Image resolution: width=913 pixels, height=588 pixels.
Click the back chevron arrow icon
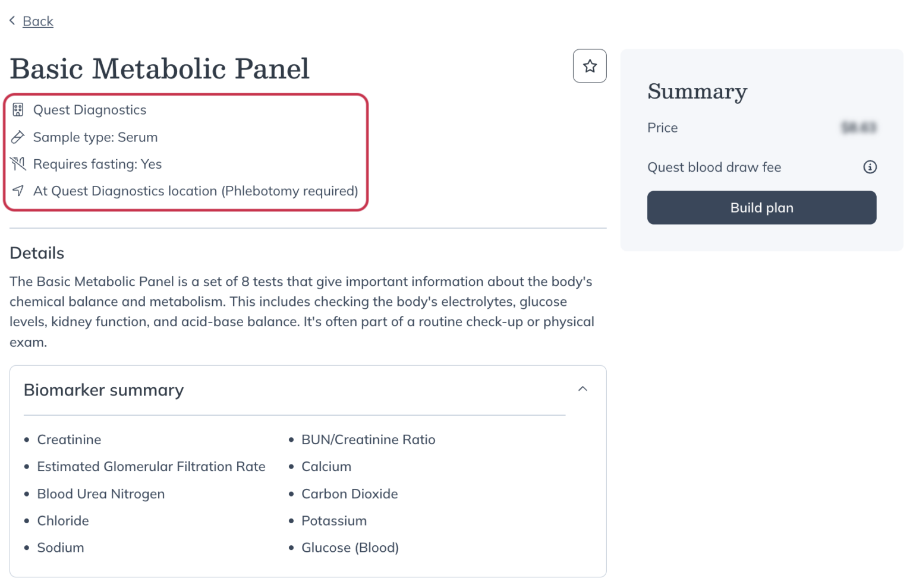12,21
